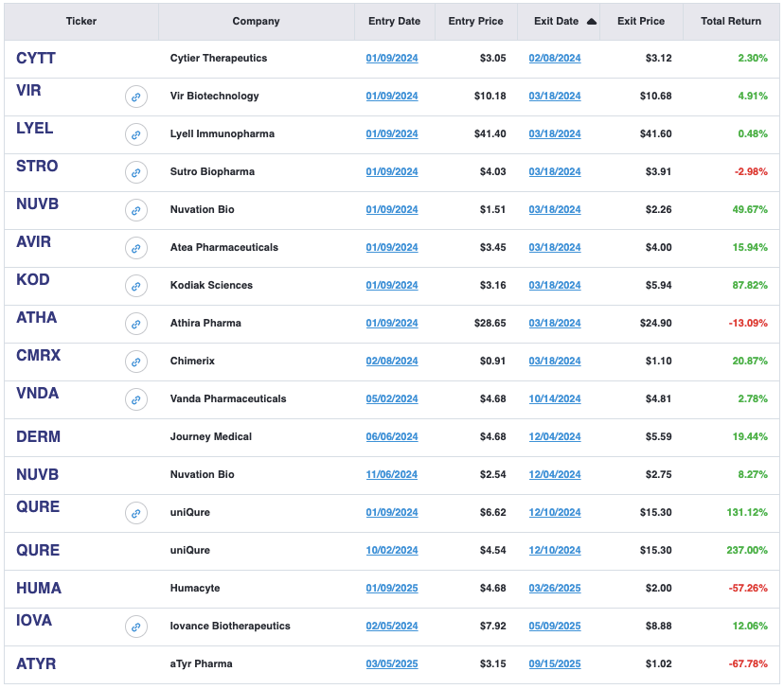Open the link icon for first QURE row

coord(136,513)
